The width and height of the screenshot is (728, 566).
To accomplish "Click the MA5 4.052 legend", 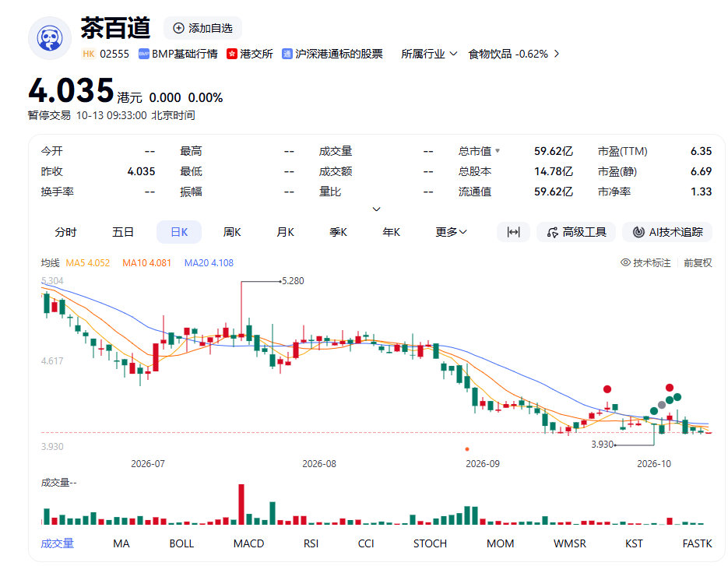I will [88, 263].
